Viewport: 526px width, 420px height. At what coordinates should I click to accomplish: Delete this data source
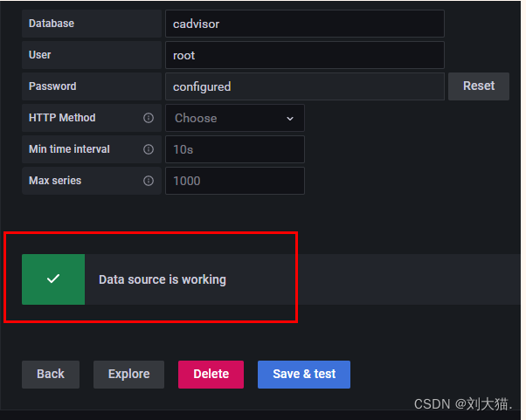click(211, 375)
